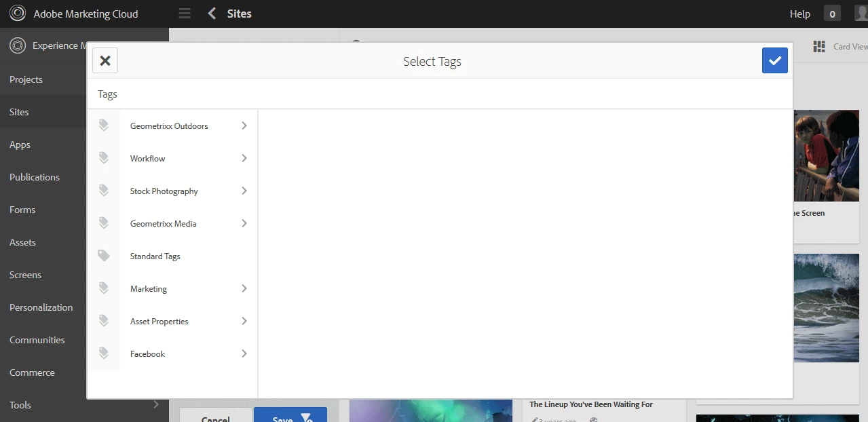Click the tag icon beside Marketing
The height and width of the screenshot is (422, 868).
tap(104, 288)
